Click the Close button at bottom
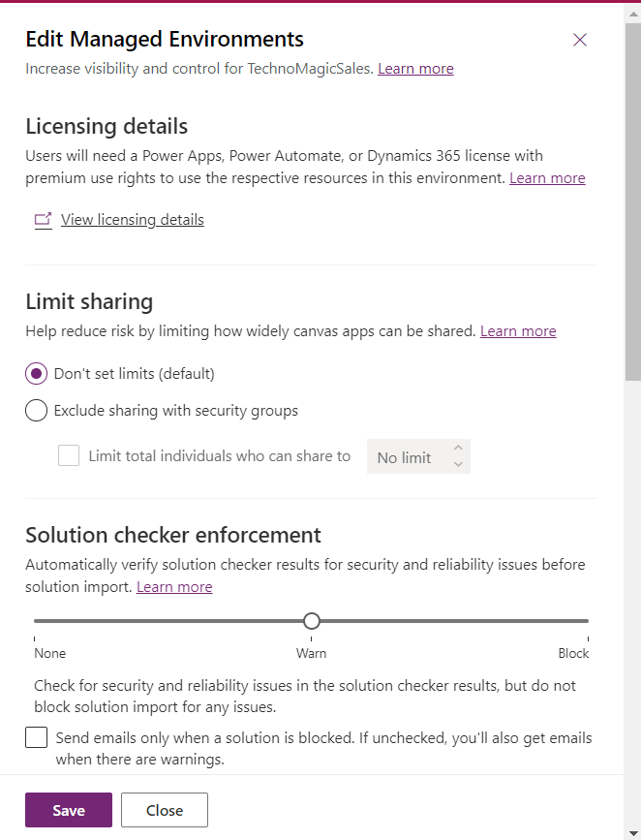Screen dimensions: 641x840 click(x=165, y=810)
